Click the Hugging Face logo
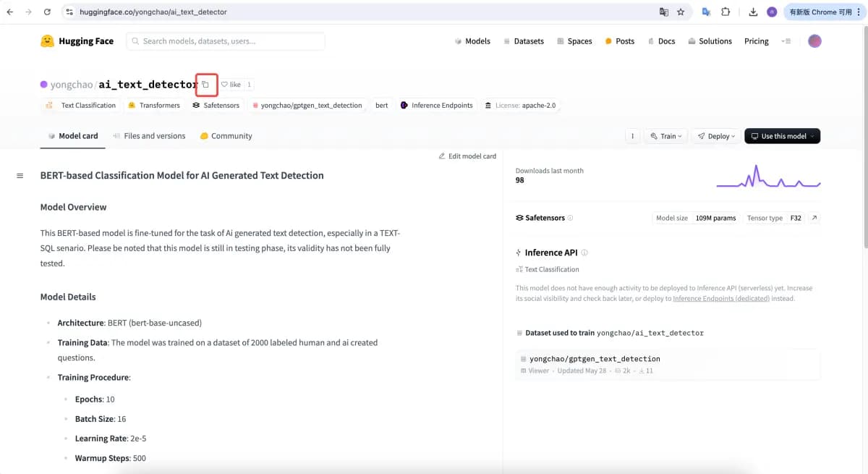The height and width of the screenshot is (474, 868). (x=77, y=41)
